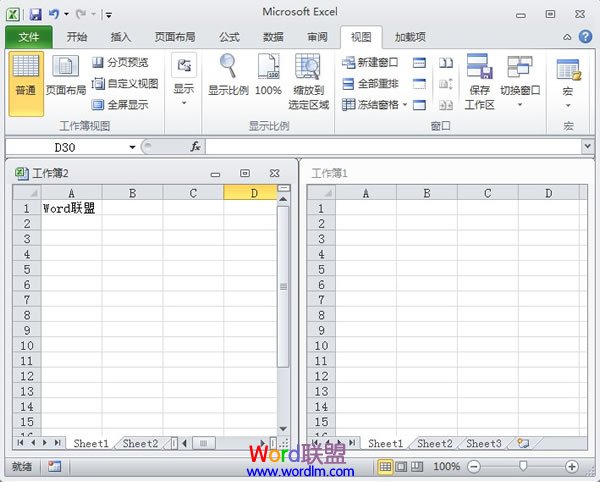Click the vertical scrollbar thumb in 工作簿2

coord(283,287)
